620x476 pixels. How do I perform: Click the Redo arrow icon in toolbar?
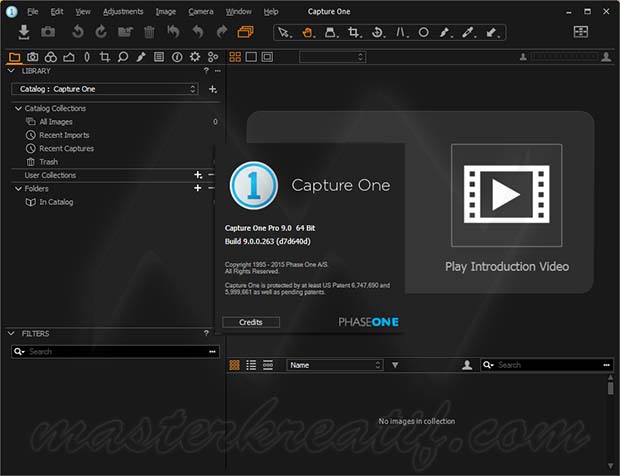222,32
